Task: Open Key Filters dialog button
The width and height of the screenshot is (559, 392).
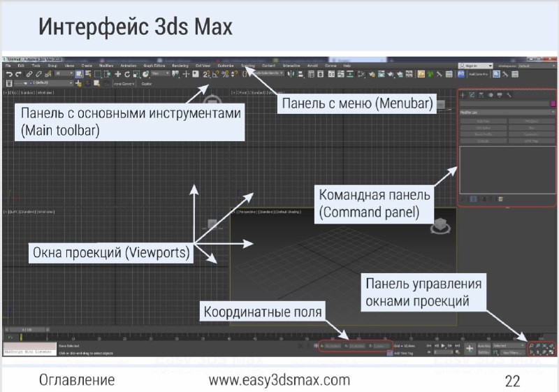Action: [x=512, y=352]
